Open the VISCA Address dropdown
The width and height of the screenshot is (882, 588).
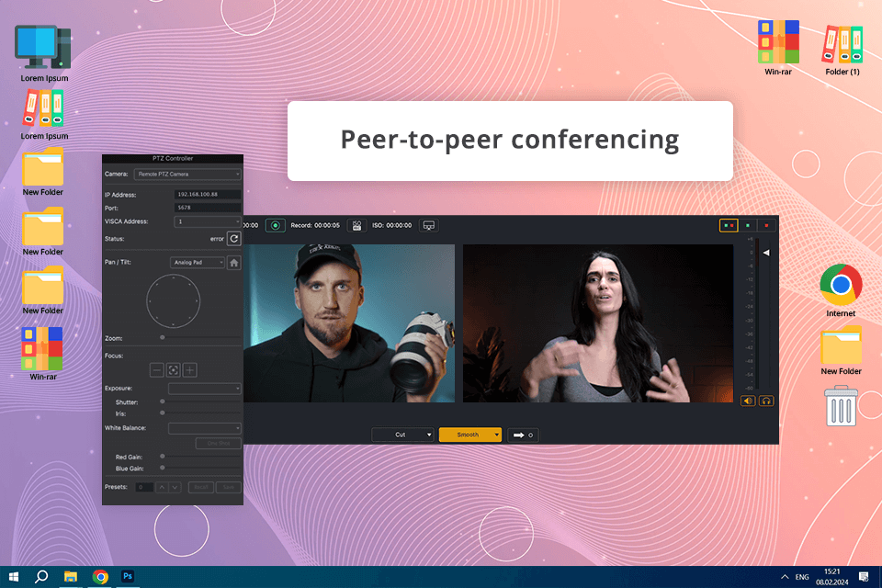coord(208,221)
